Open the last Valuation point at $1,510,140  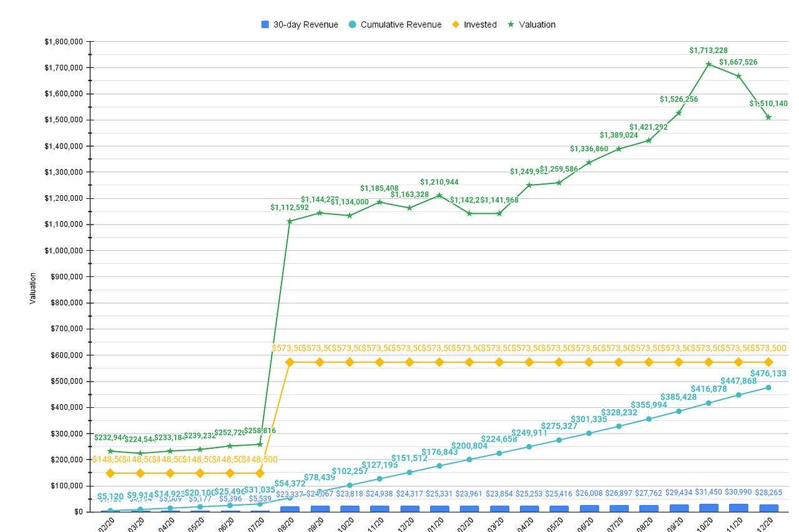click(x=768, y=116)
